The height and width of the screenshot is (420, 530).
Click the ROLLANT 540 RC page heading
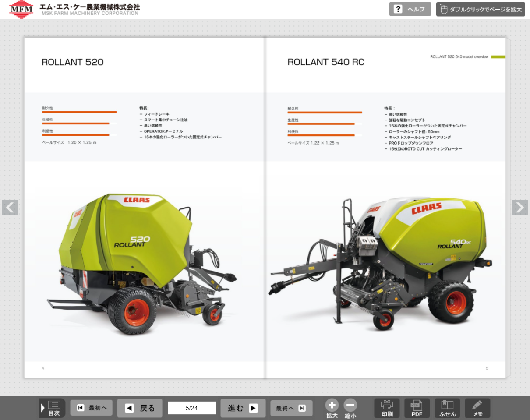pos(326,62)
